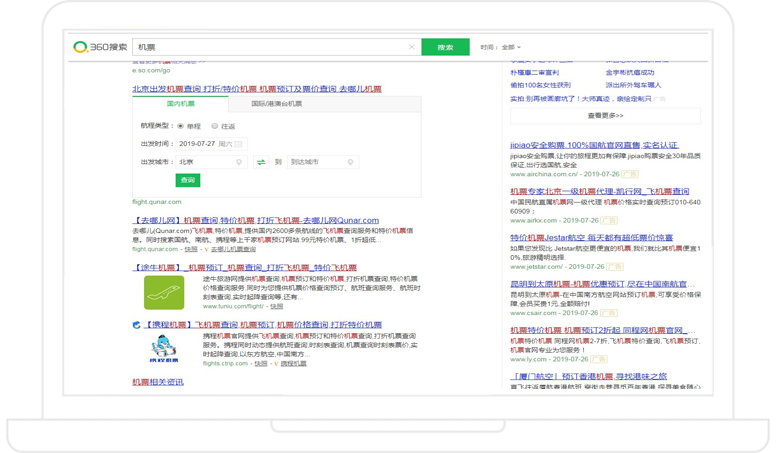Click the location pin in 到达城市 field
Viewport: 776px width, 453px height.
coord(350,162)
